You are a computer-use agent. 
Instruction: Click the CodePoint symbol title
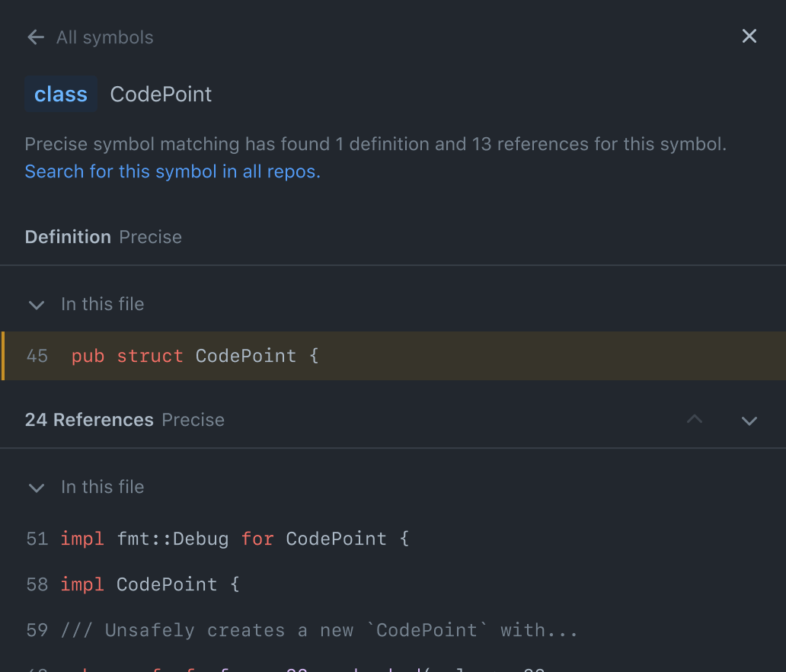tap(161, 94)
